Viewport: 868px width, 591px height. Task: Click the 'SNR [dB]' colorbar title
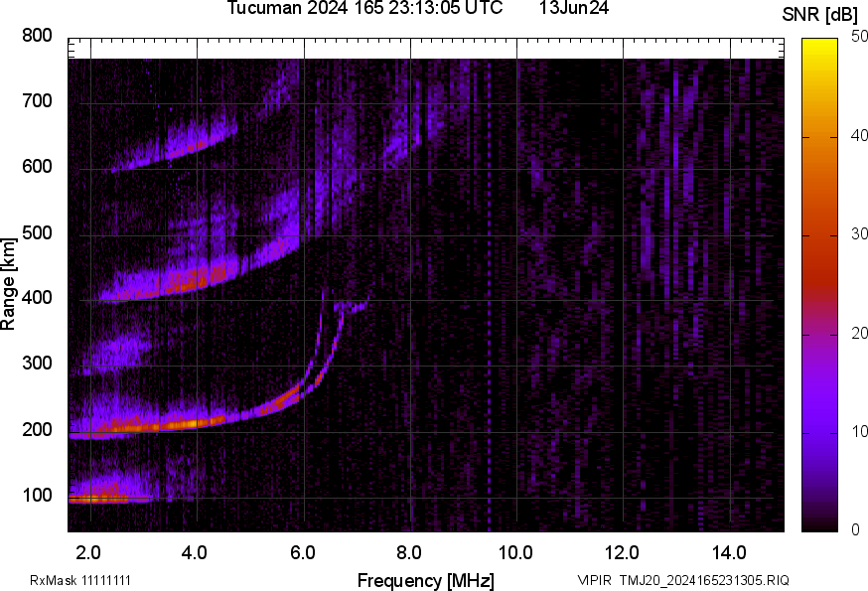tap(820, 15)
